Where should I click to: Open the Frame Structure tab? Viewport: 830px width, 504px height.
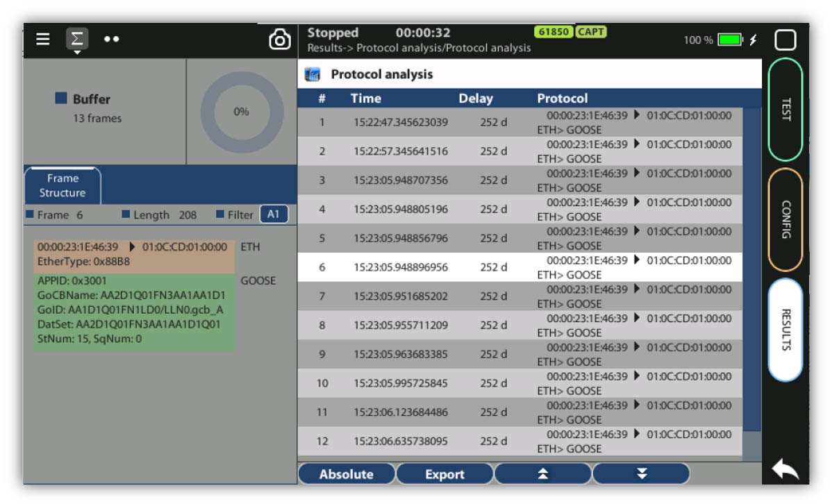(63, 185)
